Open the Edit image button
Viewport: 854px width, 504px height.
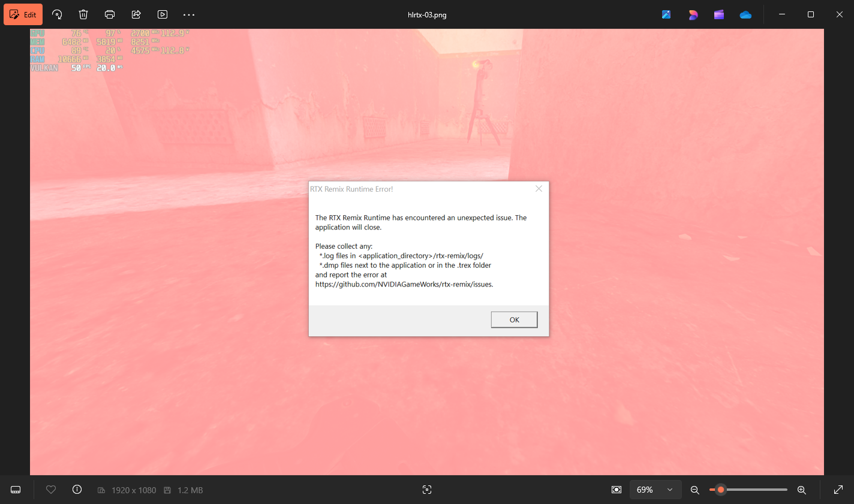pos(23,14)
